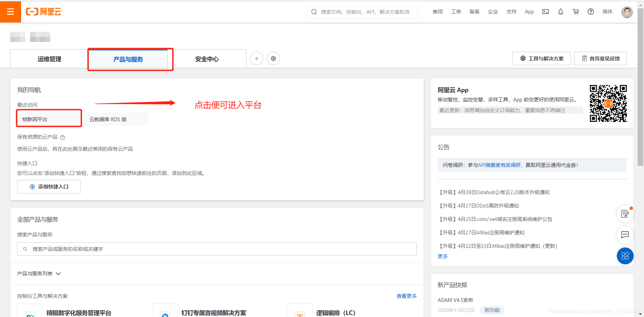Viewport: 644px width, 317px height.
Task: Switch to the 产品与服务 tab
Action: pos(128,59)
